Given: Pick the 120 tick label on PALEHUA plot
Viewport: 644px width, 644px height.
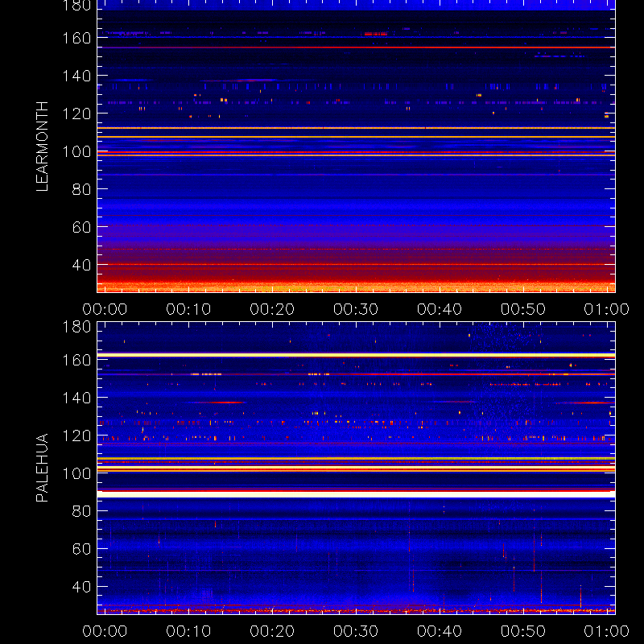Looking at the screenshot, I should click(x=76, y=436).
